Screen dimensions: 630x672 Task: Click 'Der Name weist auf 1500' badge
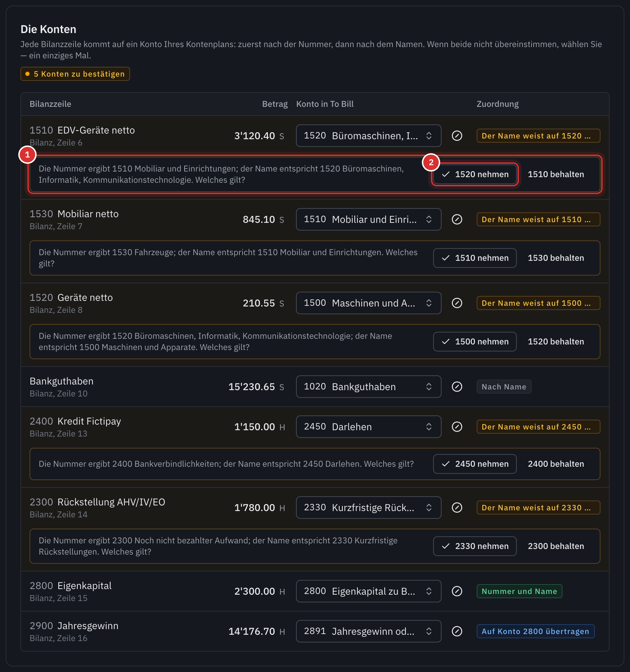[x=538, y=303]
